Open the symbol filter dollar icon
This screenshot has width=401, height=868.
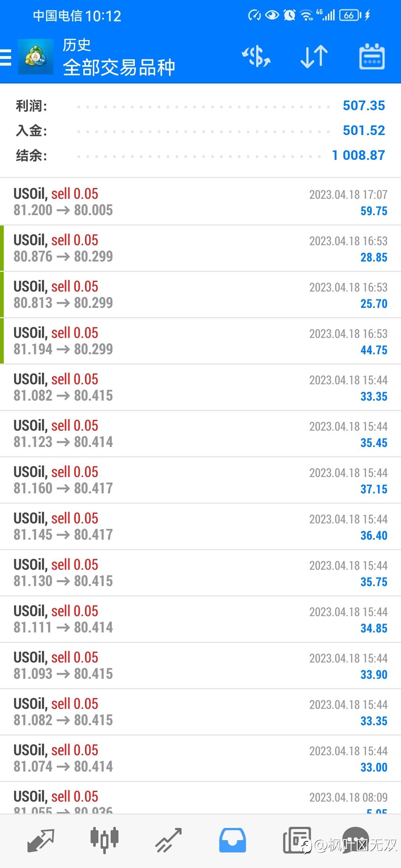click(256, 57)
